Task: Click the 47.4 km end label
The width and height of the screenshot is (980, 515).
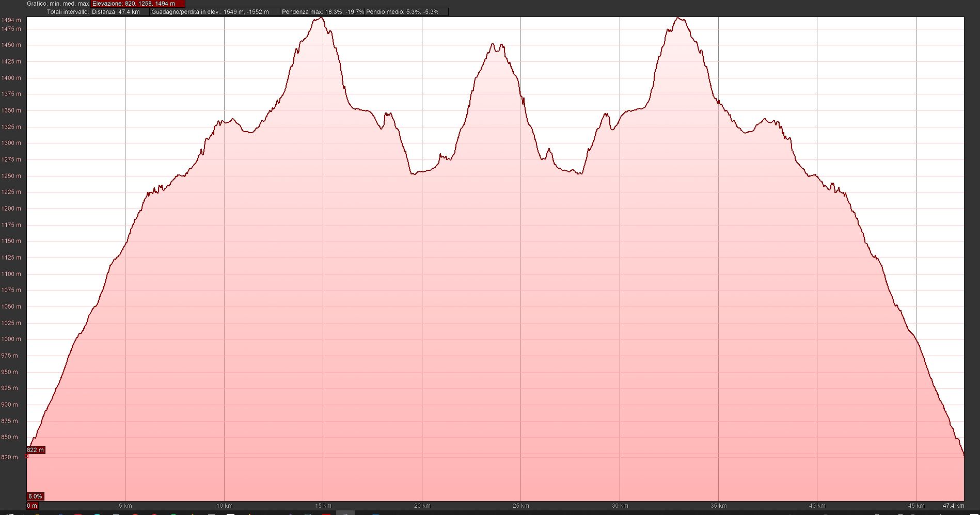Action: [953, 506]
